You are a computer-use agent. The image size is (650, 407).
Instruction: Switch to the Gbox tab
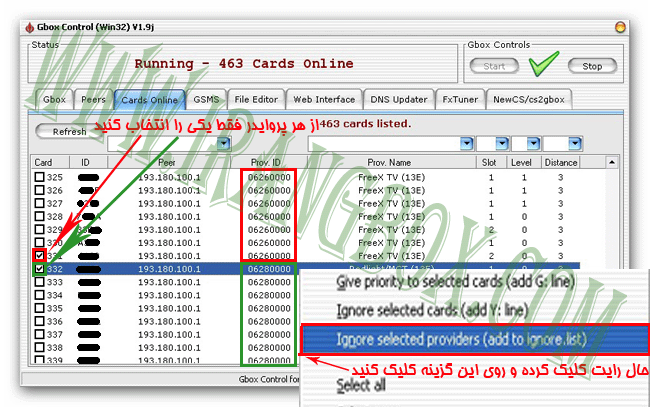point(54,99)
